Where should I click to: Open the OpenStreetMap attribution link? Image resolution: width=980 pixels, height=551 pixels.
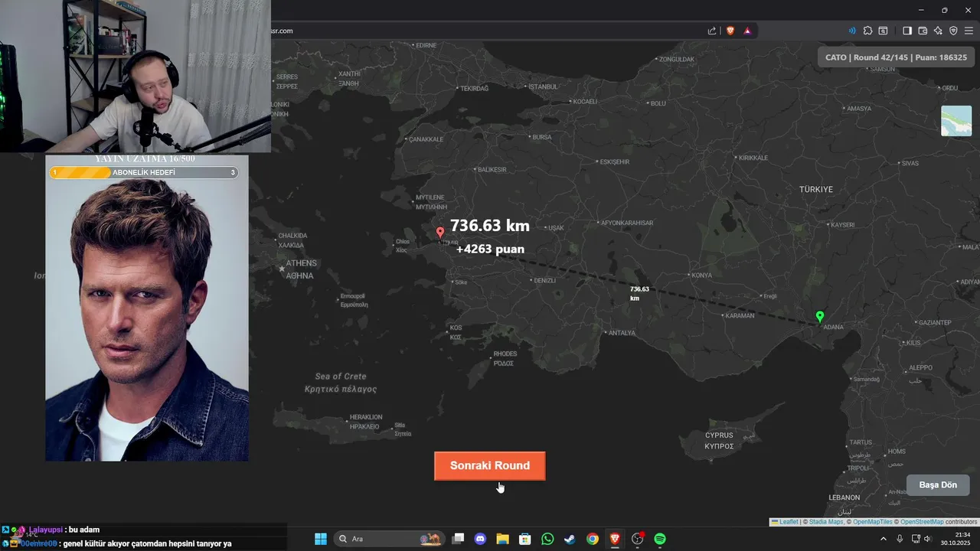point(922,522)
